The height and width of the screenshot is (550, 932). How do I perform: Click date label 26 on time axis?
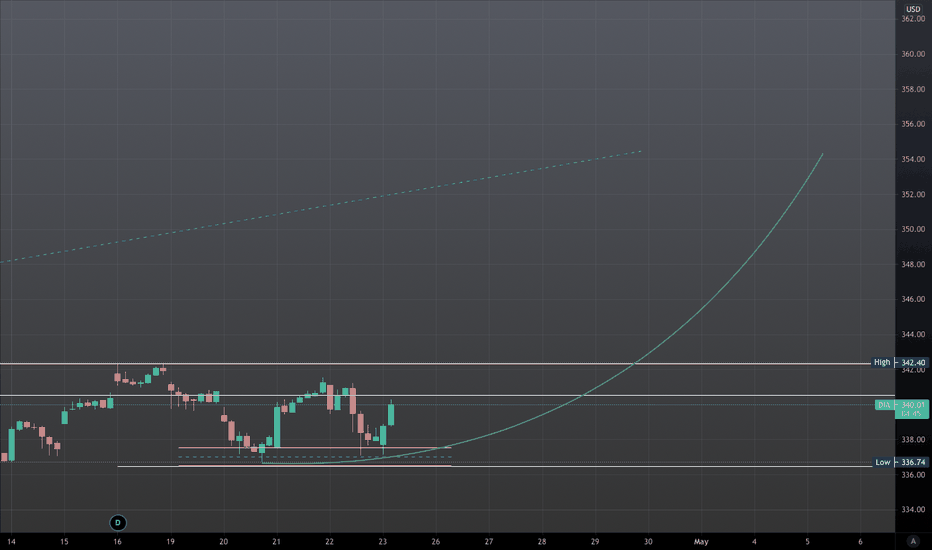pos(436,542)
